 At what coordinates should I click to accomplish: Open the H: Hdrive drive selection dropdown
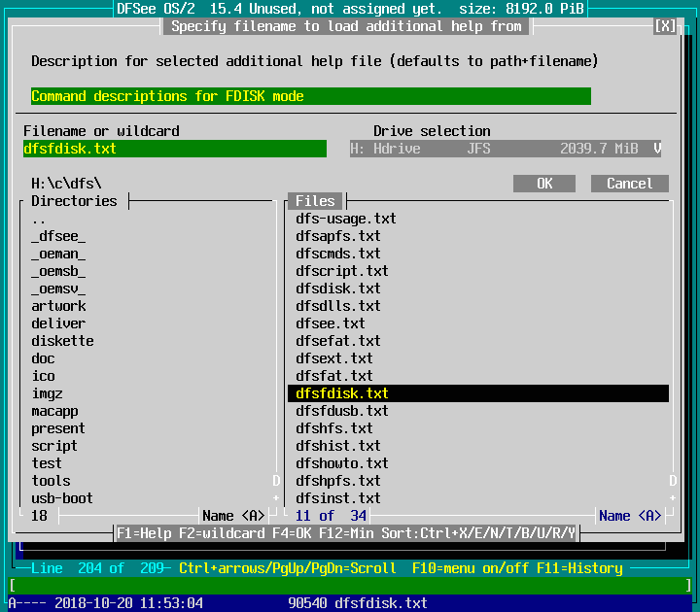506,149
